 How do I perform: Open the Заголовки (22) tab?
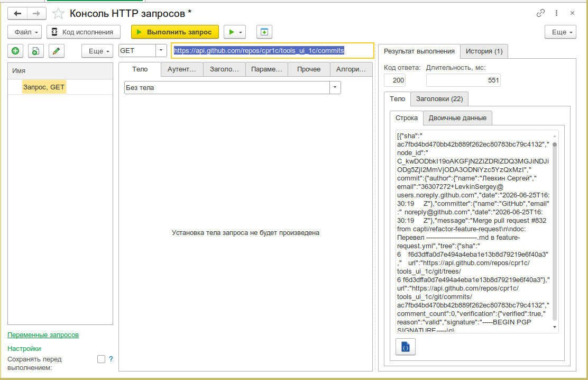pyautogui.click(x=439, y=99)
